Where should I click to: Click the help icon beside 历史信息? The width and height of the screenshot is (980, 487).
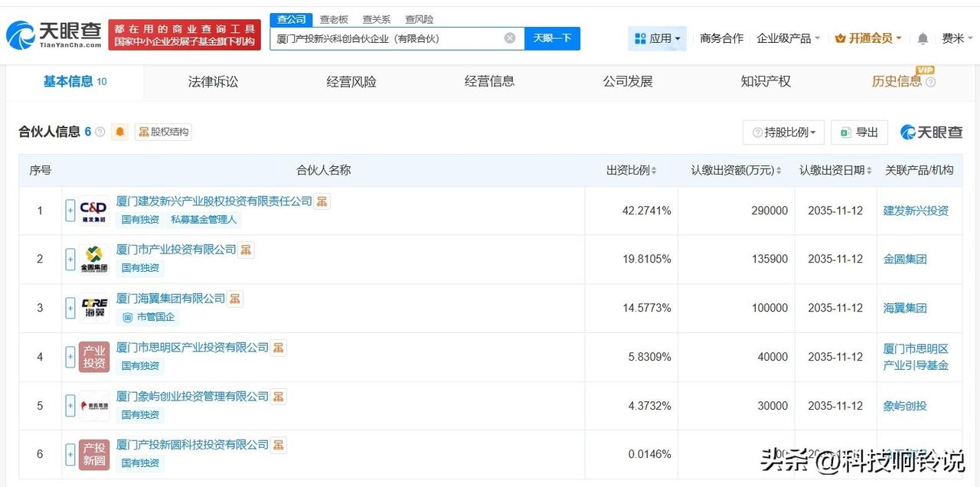(930, 82)
